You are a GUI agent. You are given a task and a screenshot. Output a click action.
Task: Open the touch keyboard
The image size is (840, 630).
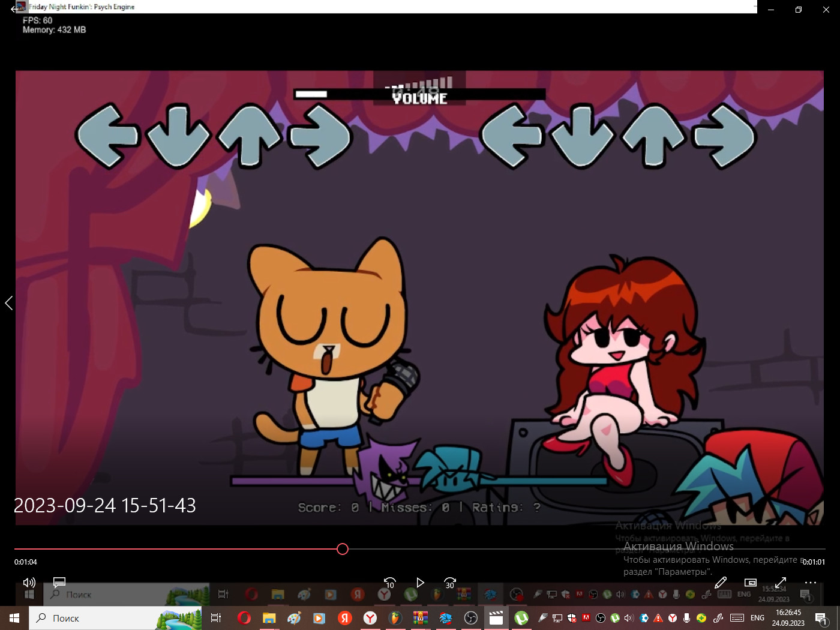737,618
